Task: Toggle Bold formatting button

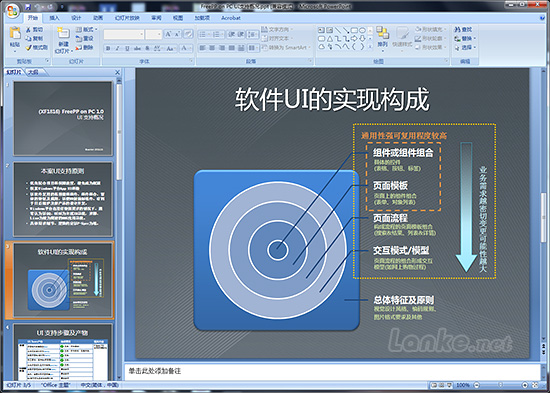Action: click(x=108, y=48)
